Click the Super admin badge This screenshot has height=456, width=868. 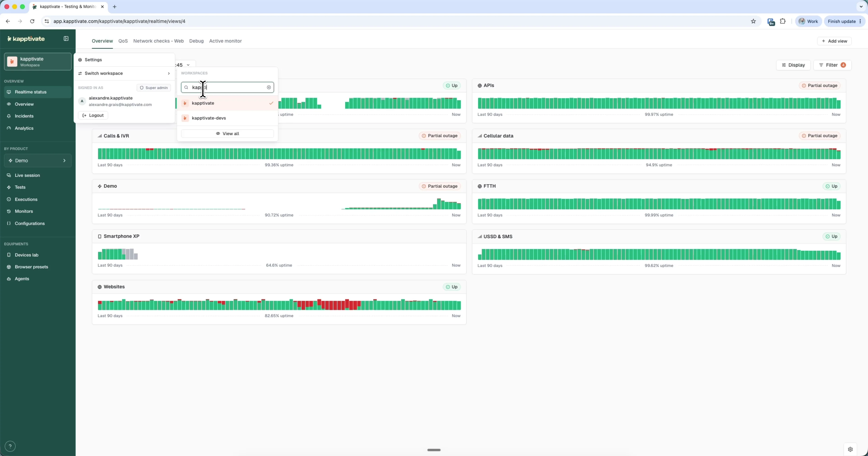[154, 88]
